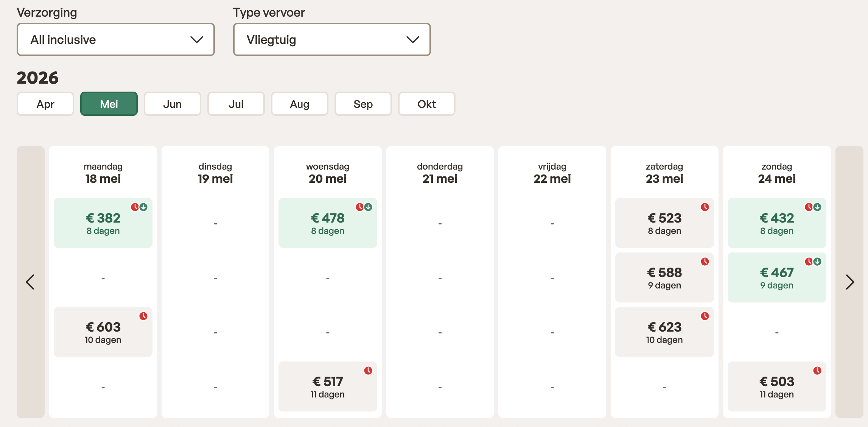Select €623 10 dagen offer on 23 mei
Image resolution: width=868 pixels, height=427 pixels.
click(664, 332)
